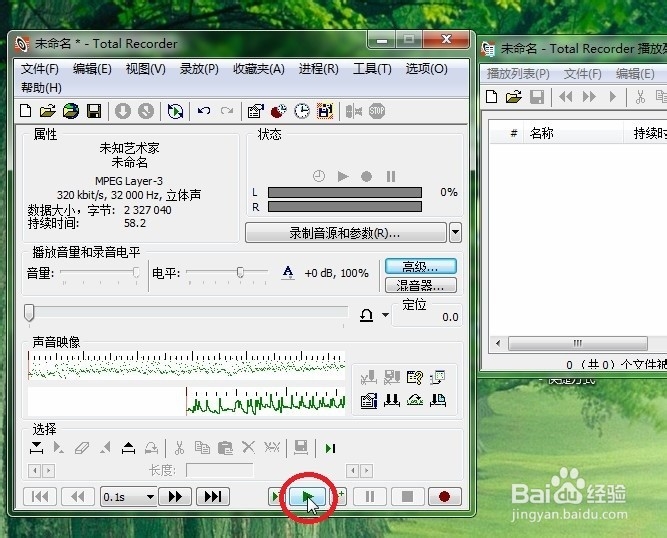The image size is (667, 538).
Task: Jump to start with skip-to-beginning button
Action: coord(40,496)
